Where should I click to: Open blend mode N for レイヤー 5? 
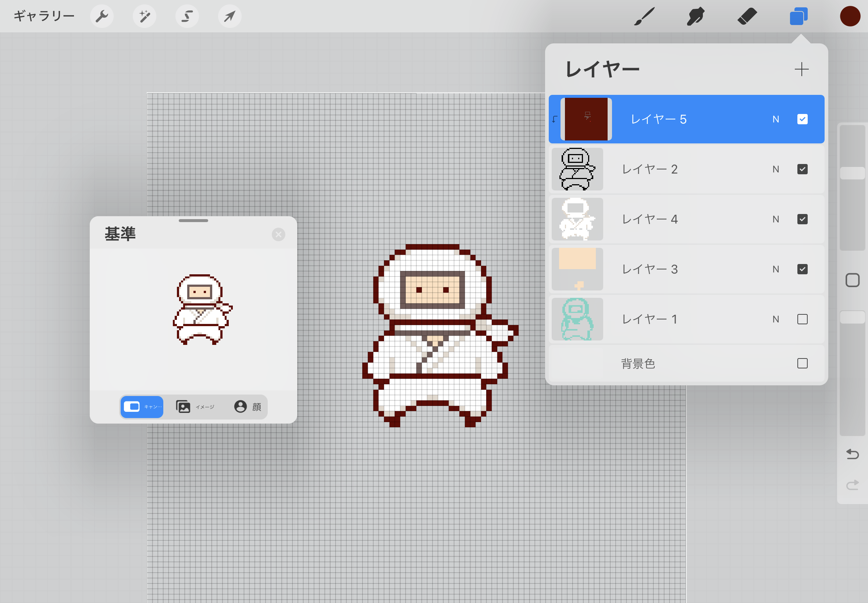(x=775, y=119)
